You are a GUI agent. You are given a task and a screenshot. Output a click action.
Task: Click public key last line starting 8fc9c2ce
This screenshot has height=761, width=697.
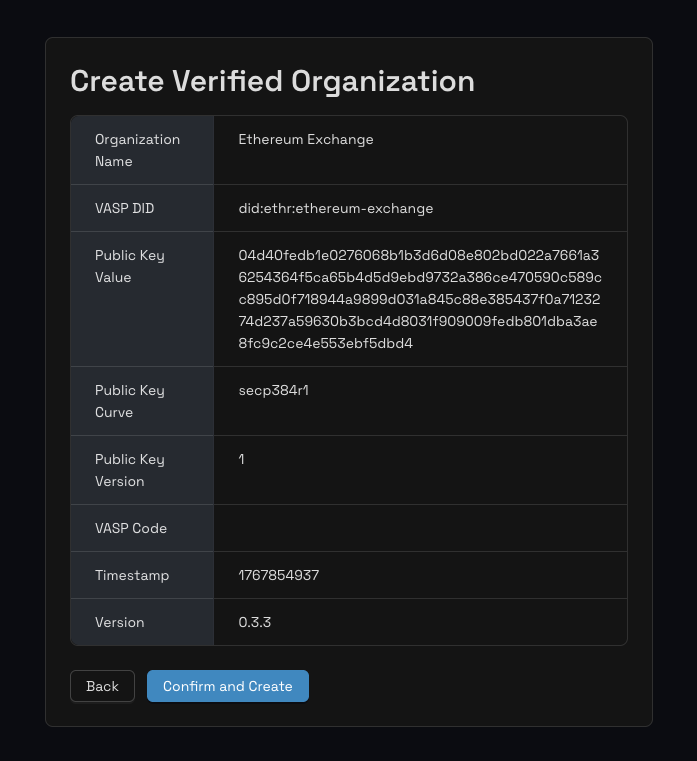tap(325, 343)
